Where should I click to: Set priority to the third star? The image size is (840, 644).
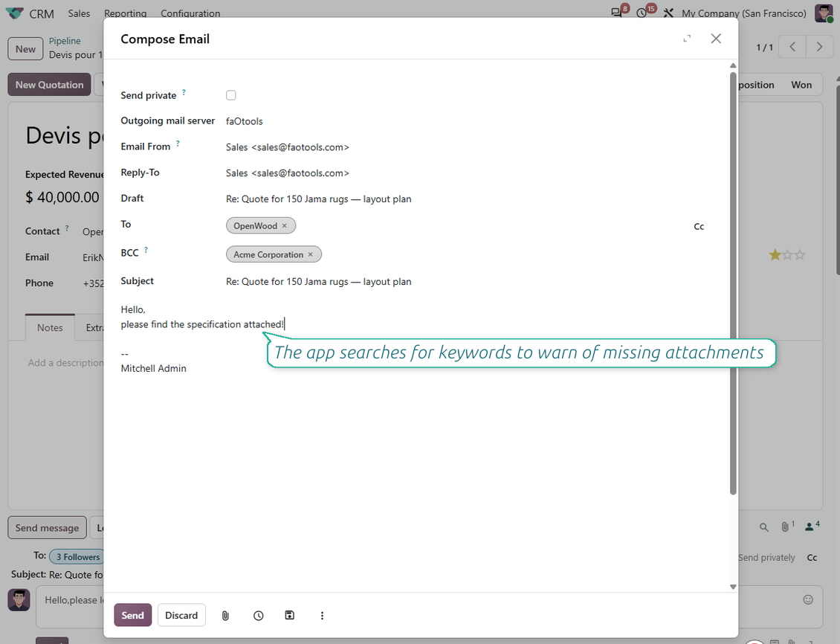(x=800, y=255)
